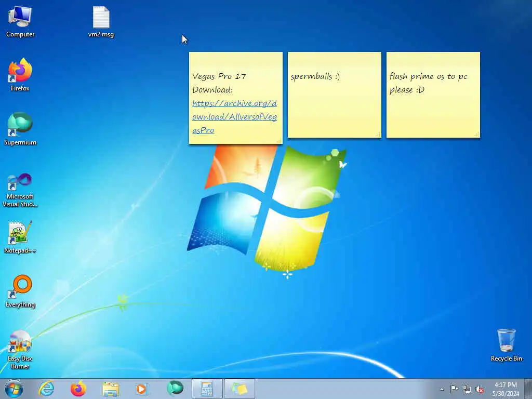Click 'flash prime os to pc' note text
This screenshot has width=532, height=399.
pos(428,76)
